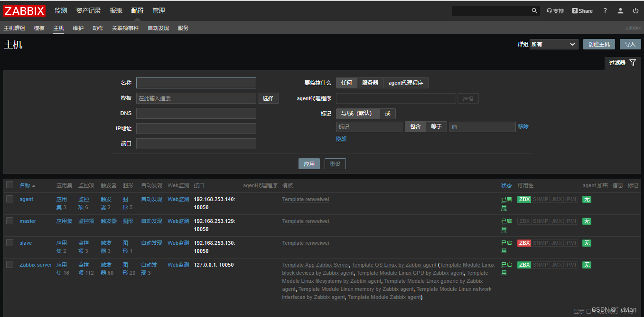Click the encryption badge in agent row
The image size is (644, 317).
point(587,200)
